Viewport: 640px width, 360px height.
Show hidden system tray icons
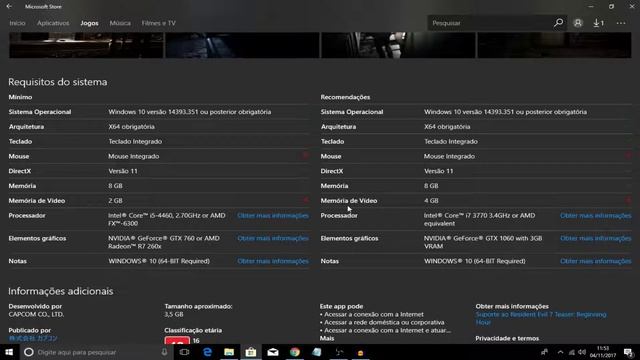click(x=560, y=352)
